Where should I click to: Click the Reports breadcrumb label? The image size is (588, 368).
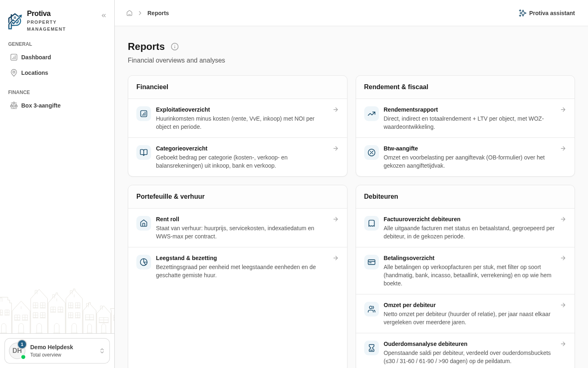(158, 13)
